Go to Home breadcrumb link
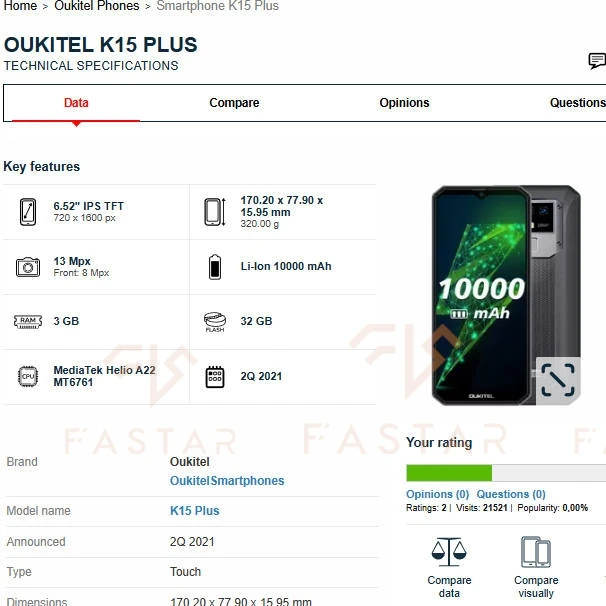606x606 pixels. tap(20, 6)
